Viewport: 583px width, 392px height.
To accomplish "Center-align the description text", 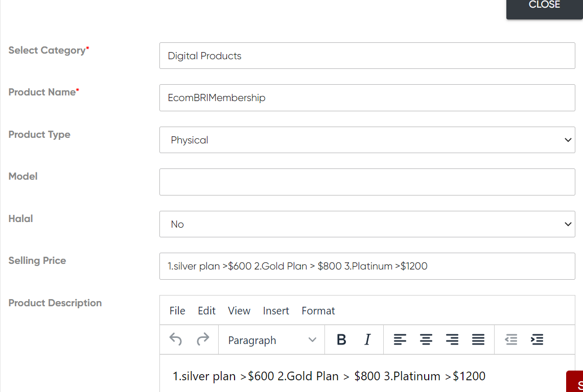I will [x=426, y=340].
